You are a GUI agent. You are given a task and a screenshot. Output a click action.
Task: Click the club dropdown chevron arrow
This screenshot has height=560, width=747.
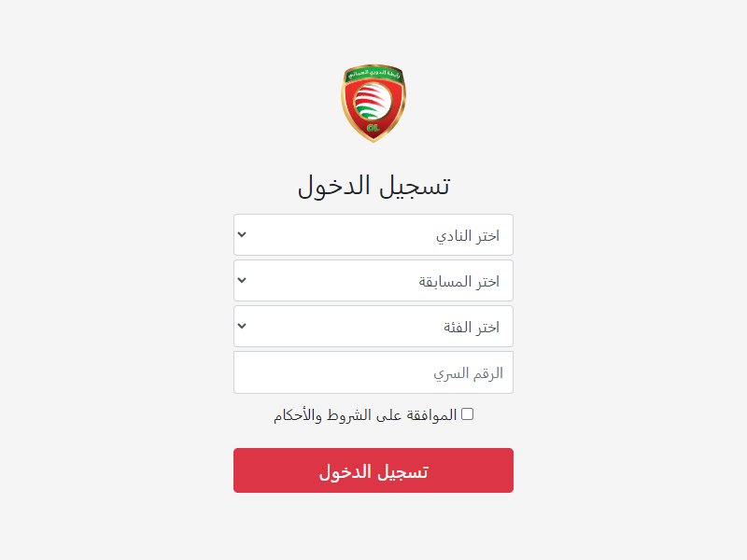(242, 234)
